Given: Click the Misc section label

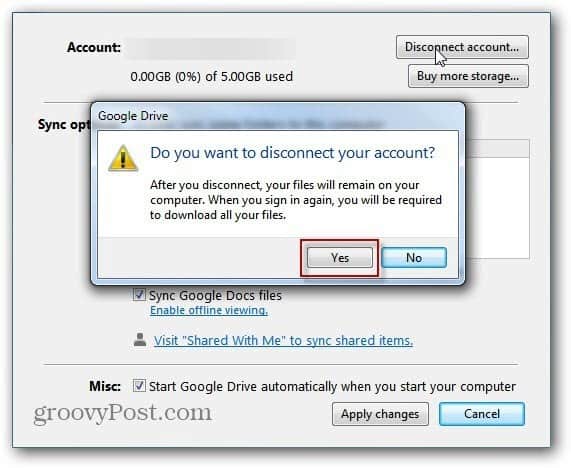Looking at the screenshot, I should point(105,386).
